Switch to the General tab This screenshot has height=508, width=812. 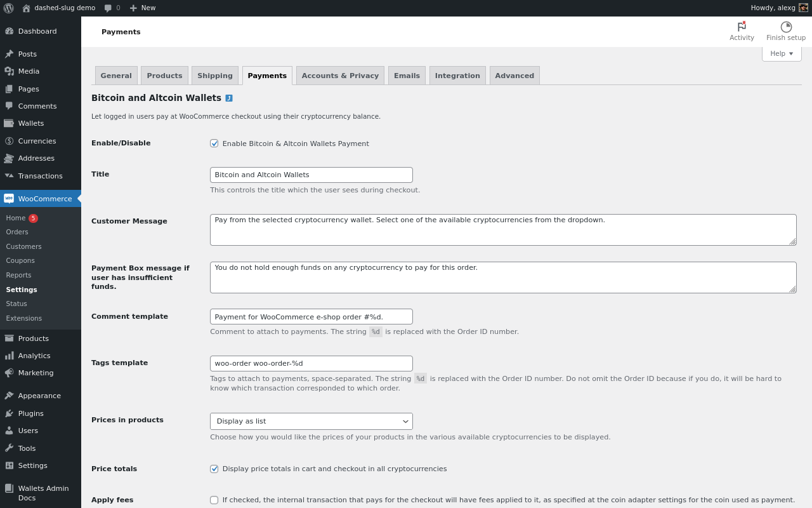click(x=116, y=76)
